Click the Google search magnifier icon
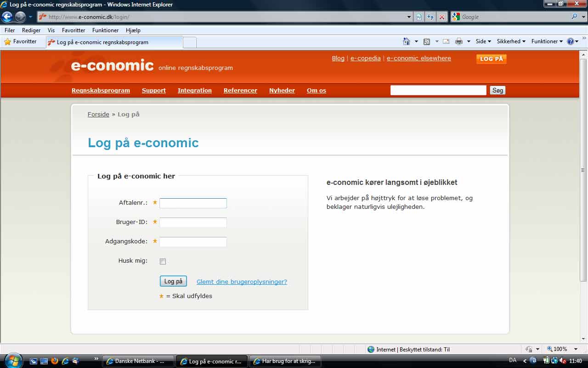Viewport: 588px width, 368px height. point(575,17)
